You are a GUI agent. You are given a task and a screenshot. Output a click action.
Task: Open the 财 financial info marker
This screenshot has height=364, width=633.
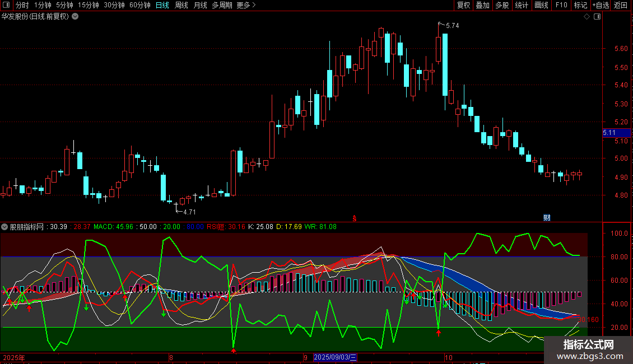tap(547, 218)
